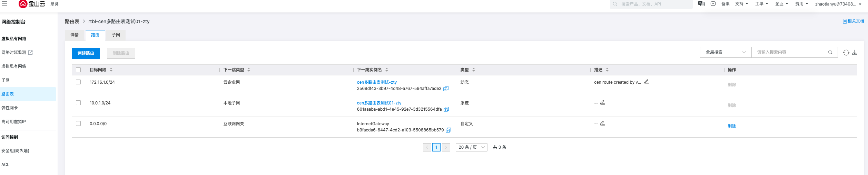Switch to the 详情 tab

tap(75, 35)
